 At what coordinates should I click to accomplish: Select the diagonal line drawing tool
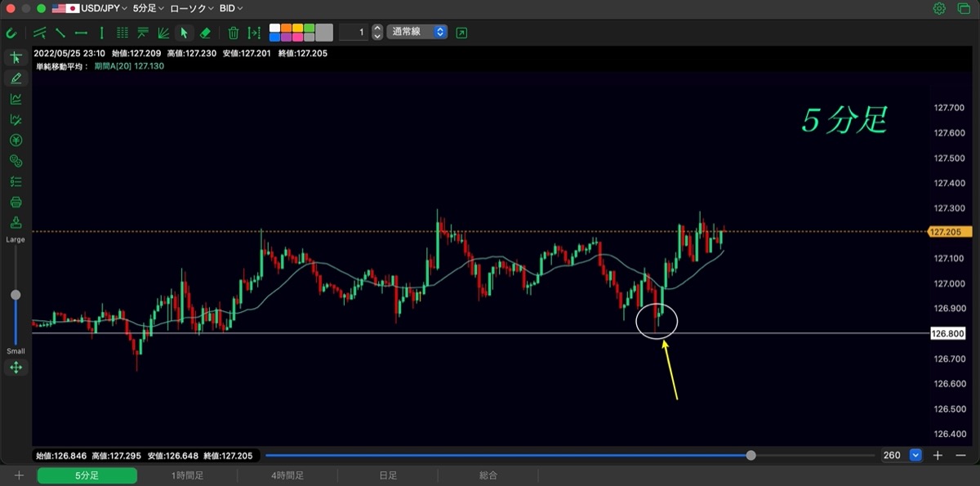coord(60,33)
